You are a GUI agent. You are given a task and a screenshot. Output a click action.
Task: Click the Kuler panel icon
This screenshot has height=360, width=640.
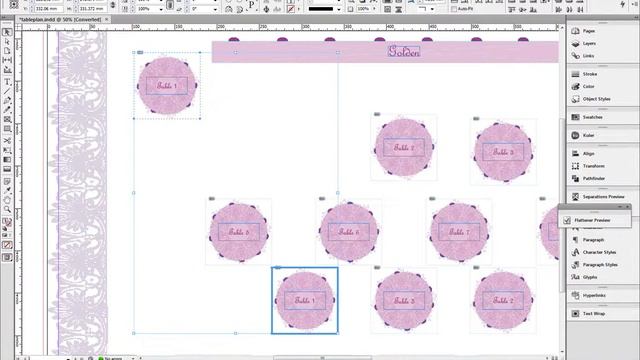tap(575, 135)
